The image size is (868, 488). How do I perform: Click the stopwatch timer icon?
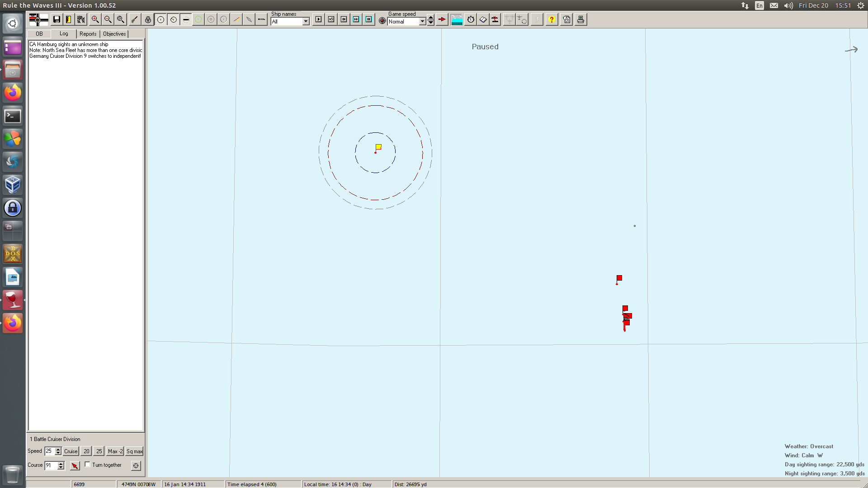(x=471, y=19)
